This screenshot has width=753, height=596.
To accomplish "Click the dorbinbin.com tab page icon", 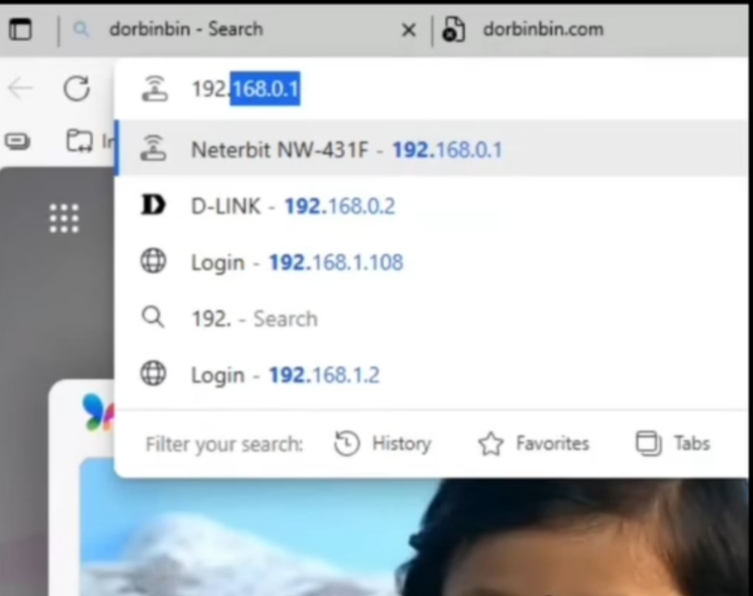I will point(453,29).
